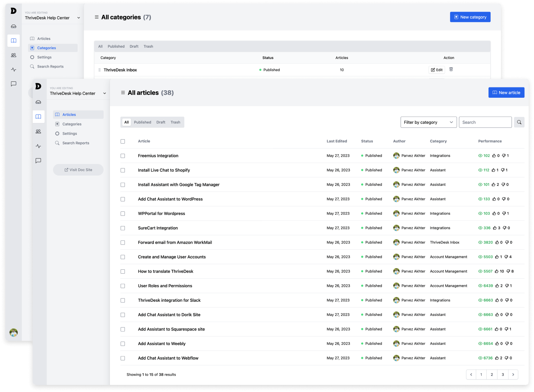Click the thumbs up icon for How to translate ThriveDesk
This screenshot has height=392, width=534.
(497, 272)
